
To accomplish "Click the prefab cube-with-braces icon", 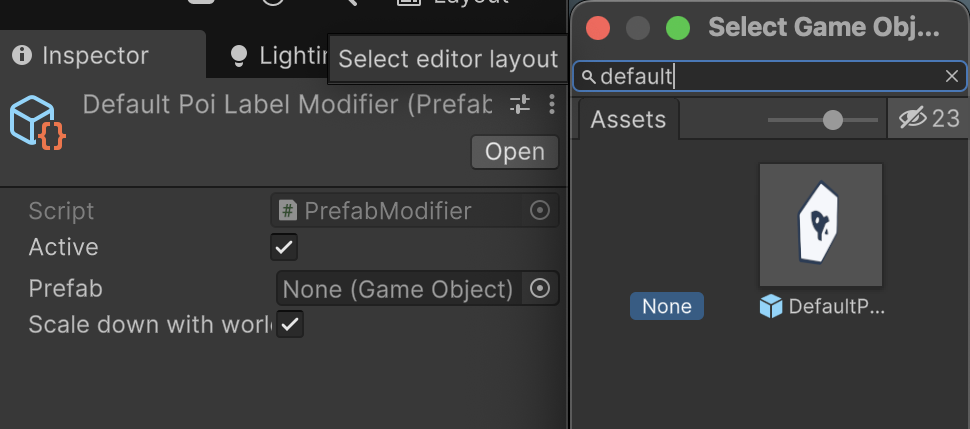I will pyautogui.click(x=38, y=123).
